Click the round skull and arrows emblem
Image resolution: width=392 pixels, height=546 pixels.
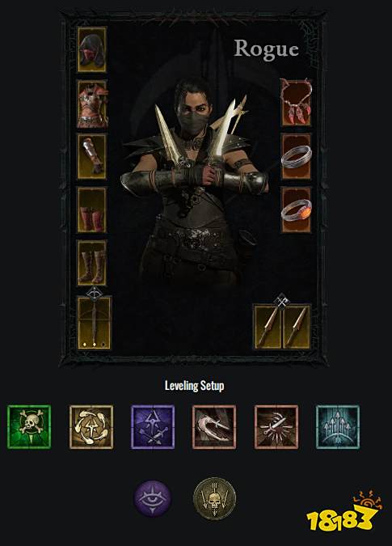[x=214, y=498]
